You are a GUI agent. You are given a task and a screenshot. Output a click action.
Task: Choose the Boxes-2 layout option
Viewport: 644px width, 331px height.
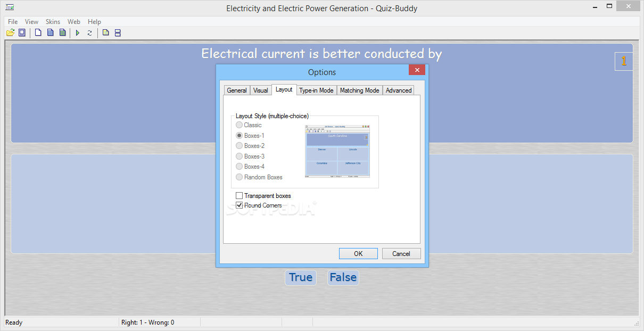(250, 146)
